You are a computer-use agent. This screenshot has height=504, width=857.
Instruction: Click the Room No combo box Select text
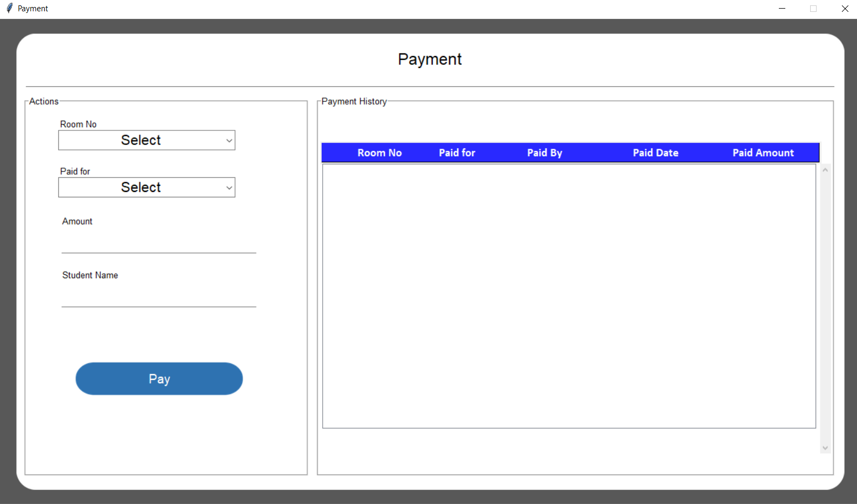click(x=141, y=140)
